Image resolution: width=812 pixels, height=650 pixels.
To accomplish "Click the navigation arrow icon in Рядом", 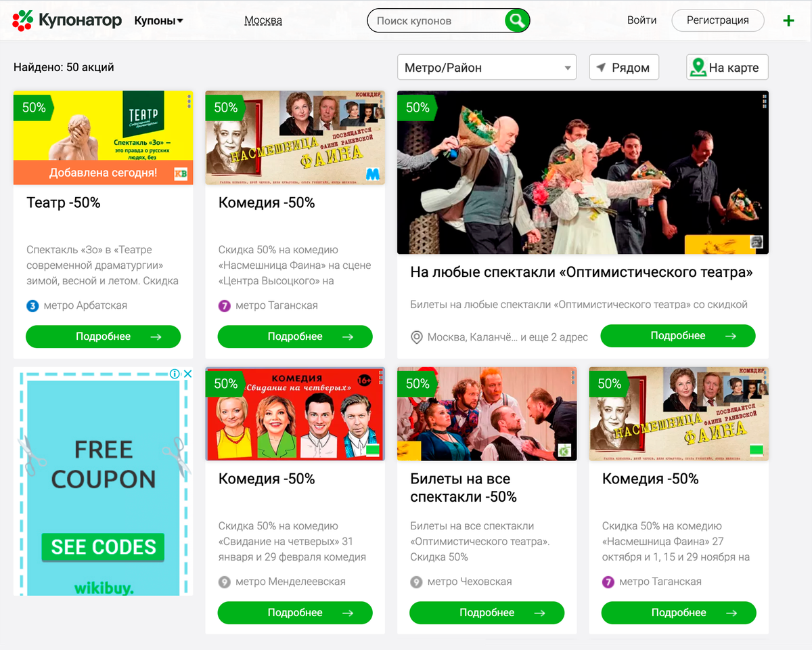I will [601, 68].
